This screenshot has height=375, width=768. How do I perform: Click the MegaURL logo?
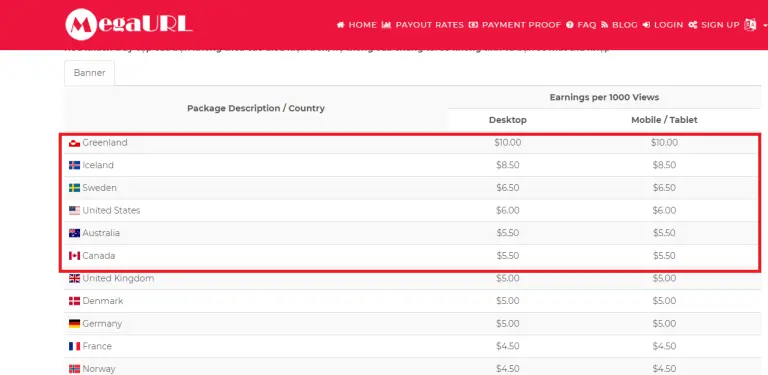(129, 24)
